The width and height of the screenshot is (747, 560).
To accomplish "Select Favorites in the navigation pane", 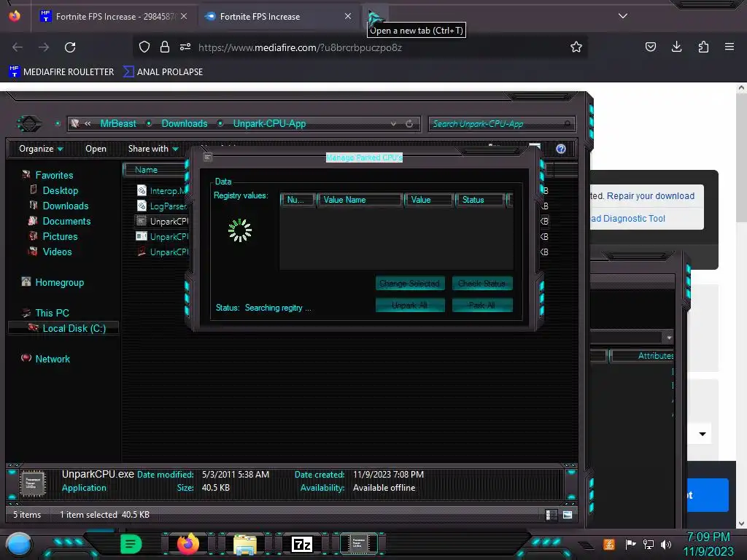I will [54, 175].
